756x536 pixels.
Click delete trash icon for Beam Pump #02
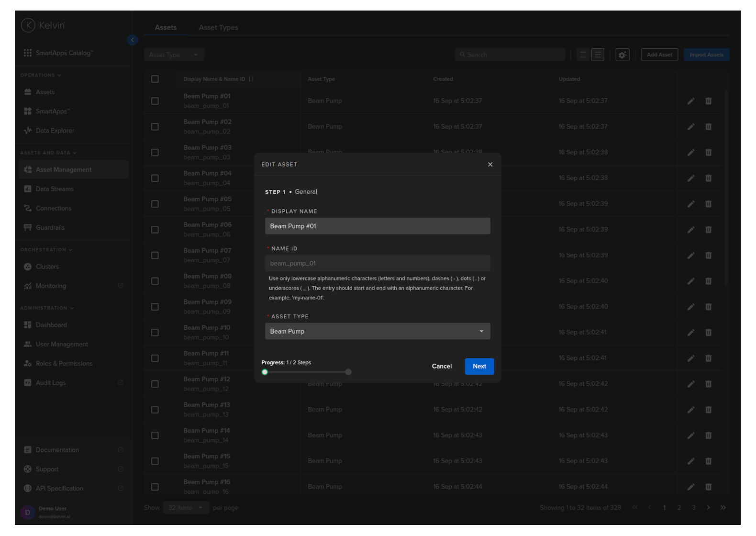(708, 127)
